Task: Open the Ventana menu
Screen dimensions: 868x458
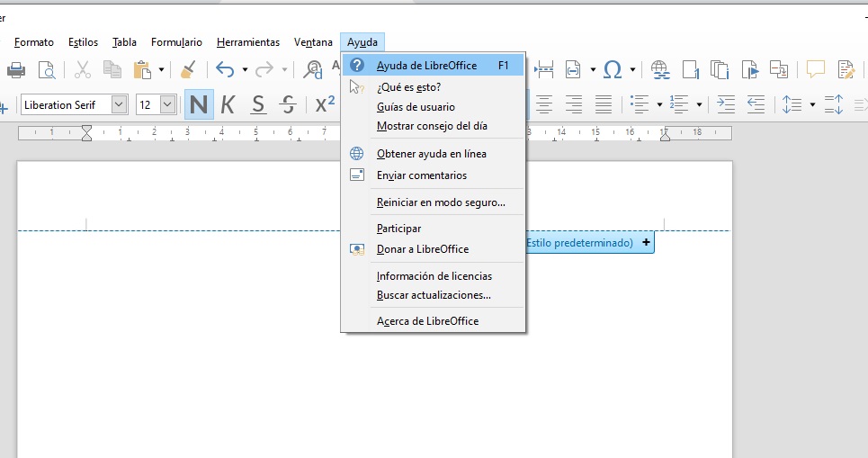Action: pyautogui.click(x=313, y=42)
